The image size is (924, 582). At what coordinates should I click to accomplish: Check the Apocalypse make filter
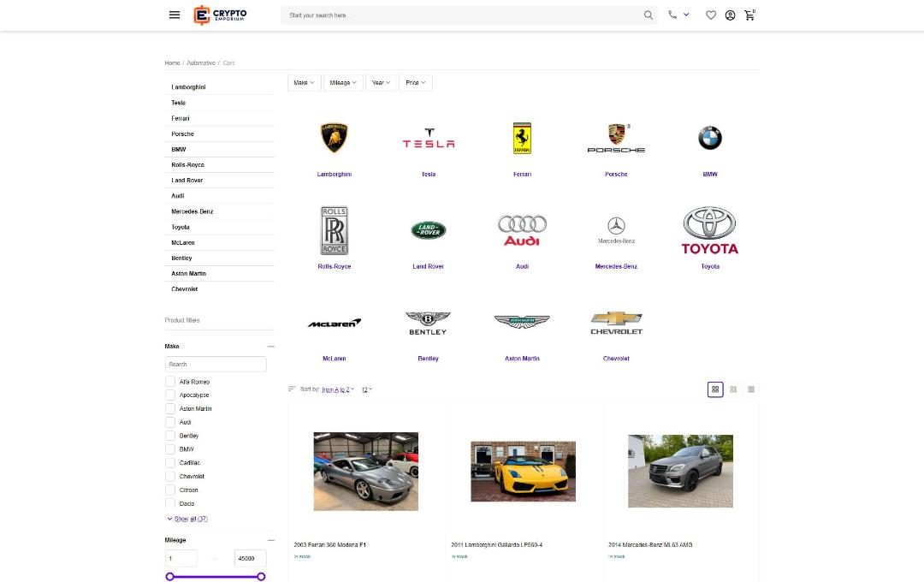tap(170, 395)
